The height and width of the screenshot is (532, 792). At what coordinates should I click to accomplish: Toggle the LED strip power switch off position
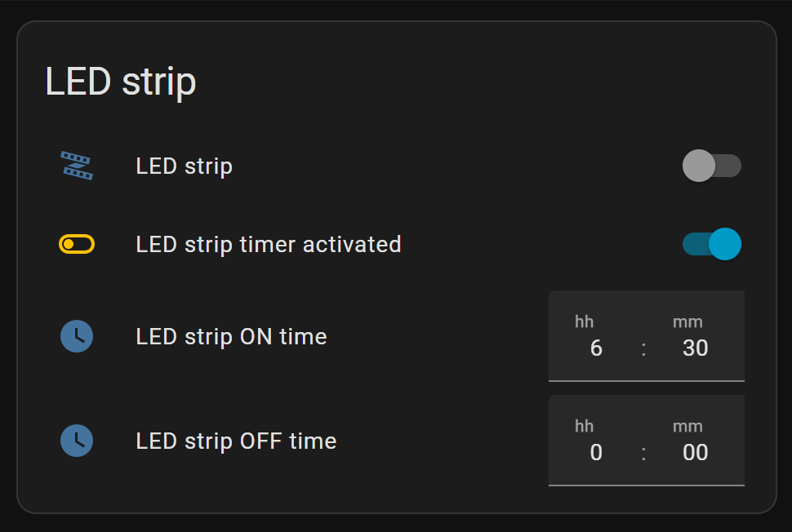click(x=711, y=166)
